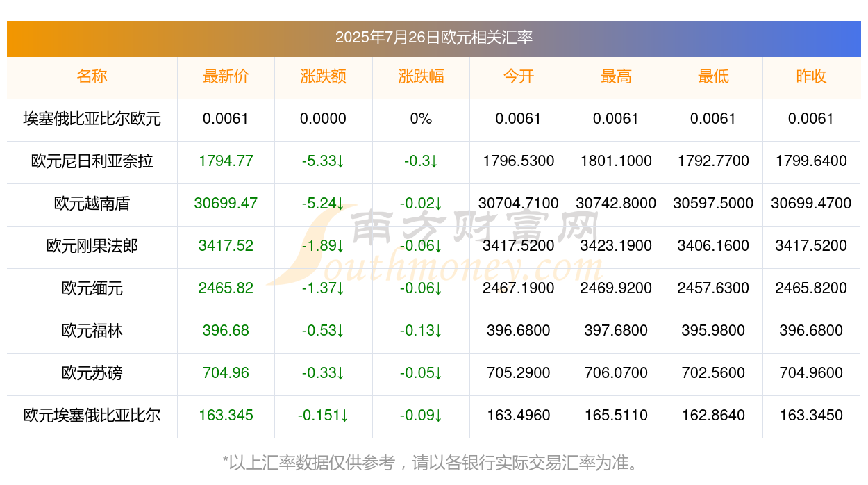The image size is (868, 485).
Task: Select high value 1801.1000
Action: click(x=616, y=161)
